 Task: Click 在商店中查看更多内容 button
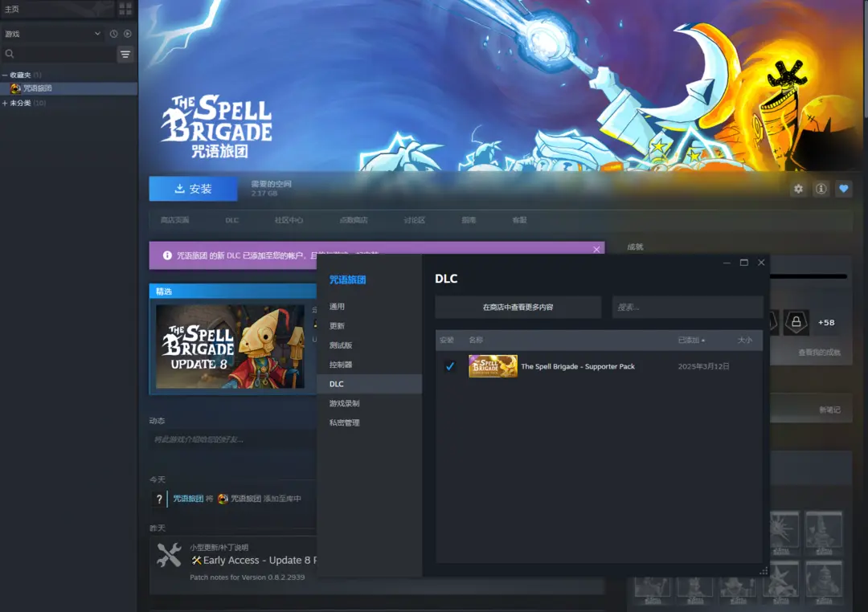(x=518, y=307)
